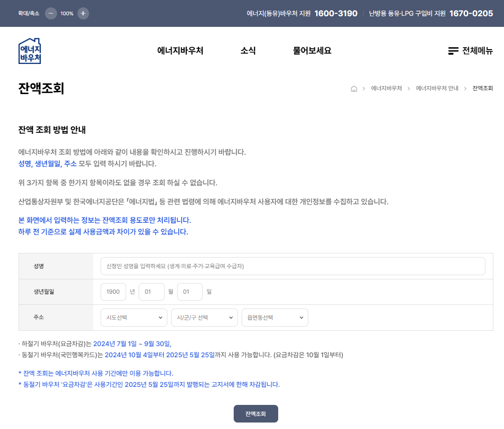Click the month field showing 01
Image resolution: width=504 pixels, height=429 pixels.
pos(152,291)
